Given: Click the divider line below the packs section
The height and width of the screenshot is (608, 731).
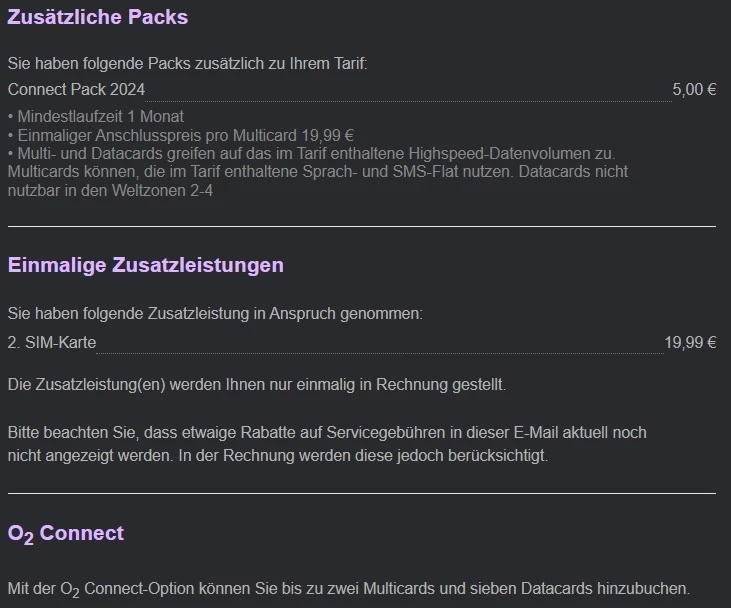Looking at the screenshot, I should [x=361, y=226].
